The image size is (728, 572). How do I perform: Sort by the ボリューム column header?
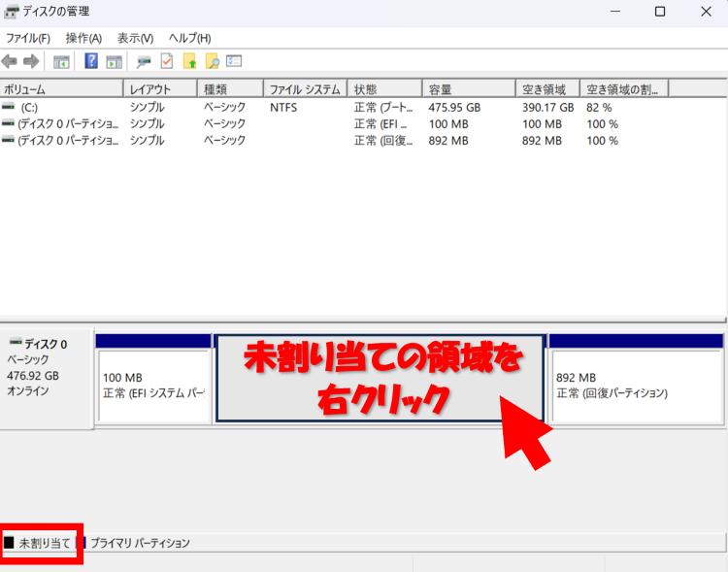click(x=62, y=88)
